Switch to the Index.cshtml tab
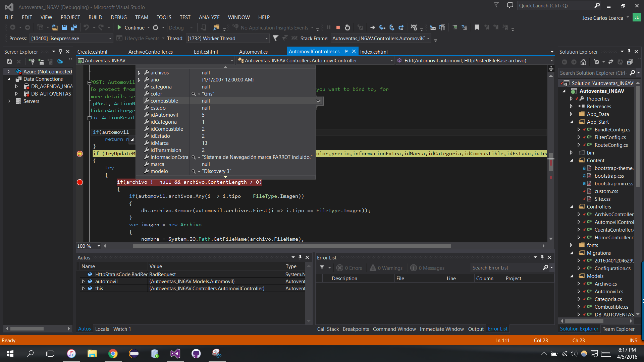The width and height of the screenshot is (644, 362). click(x=374, y=52)
